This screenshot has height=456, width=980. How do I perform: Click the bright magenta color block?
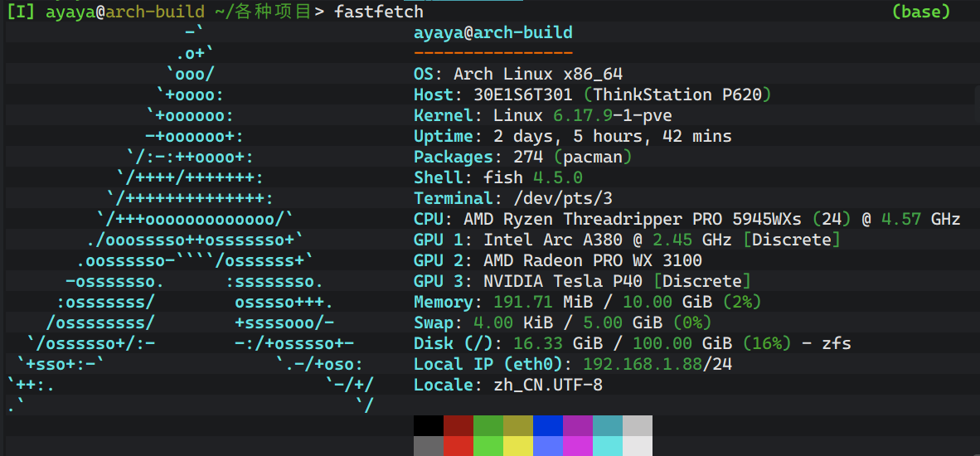tap(578, 446)
